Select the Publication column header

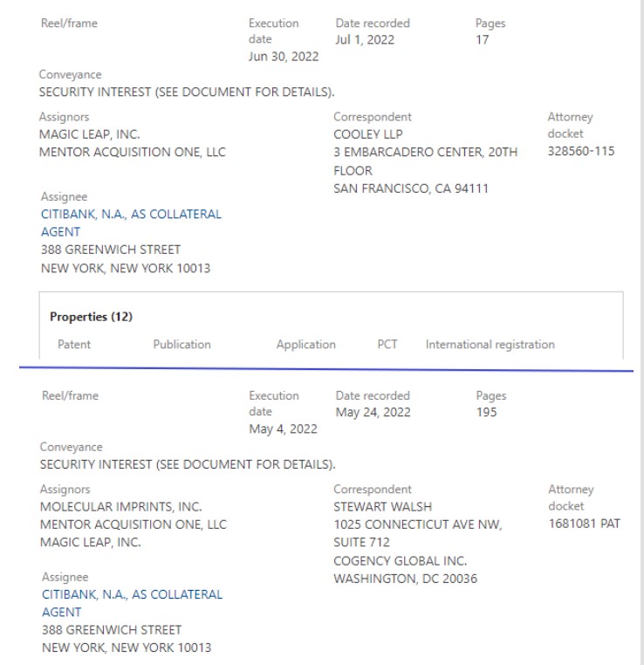[x=182, y=345]
